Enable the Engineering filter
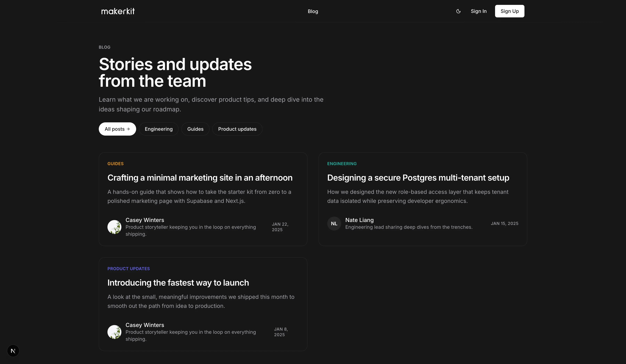The width and height of the screenshot is (626, 364). point(158,129)
